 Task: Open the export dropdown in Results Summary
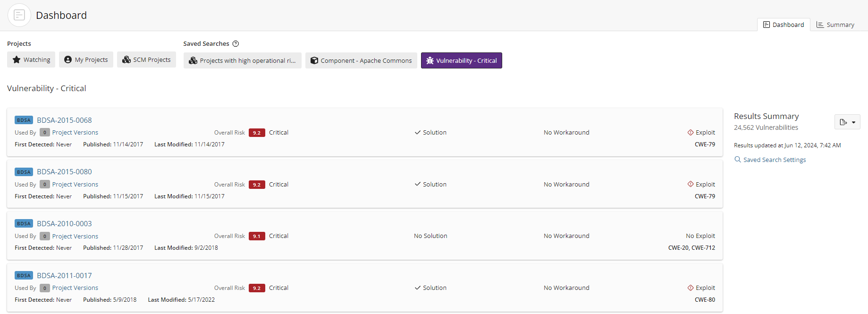pyautogui.click(x=847, y=122)
